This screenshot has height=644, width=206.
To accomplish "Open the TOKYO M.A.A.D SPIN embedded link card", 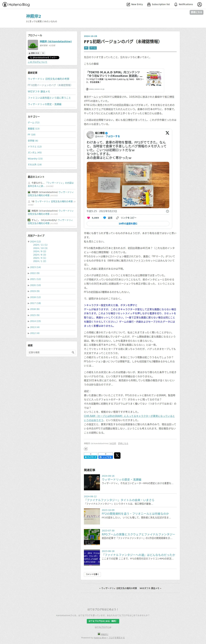I will tap(124, 81).
